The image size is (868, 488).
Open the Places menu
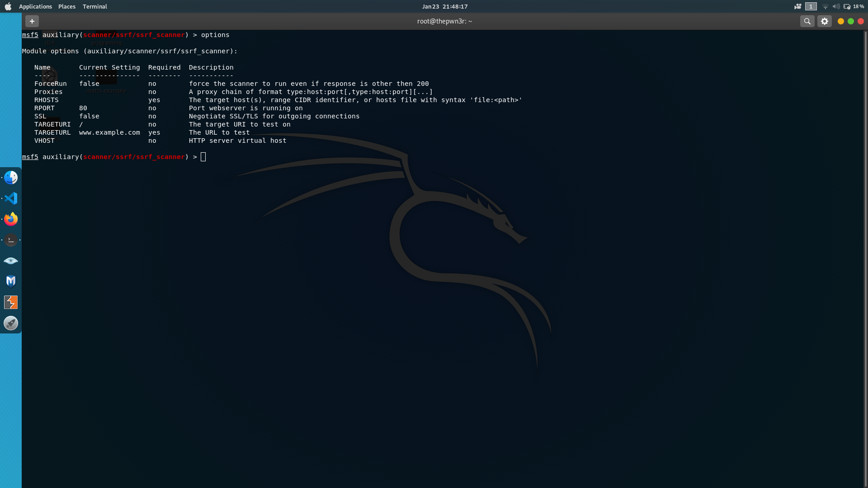[x=67, y=6]
